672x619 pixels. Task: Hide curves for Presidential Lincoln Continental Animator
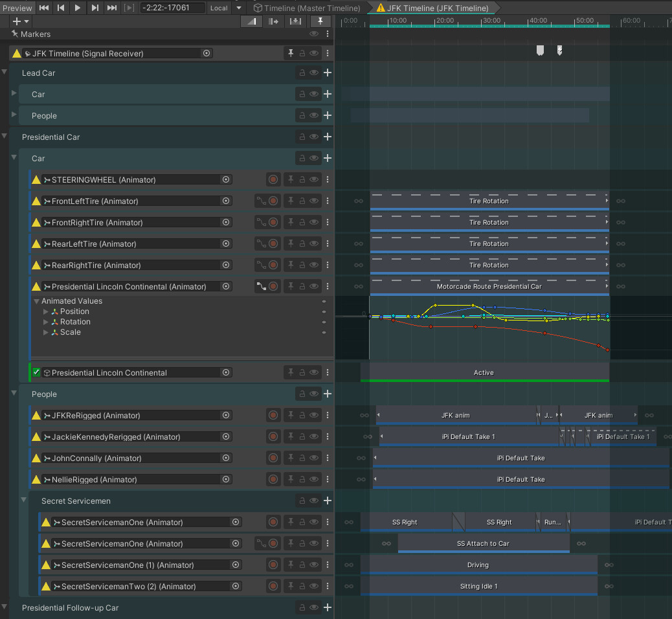[261, 286]
